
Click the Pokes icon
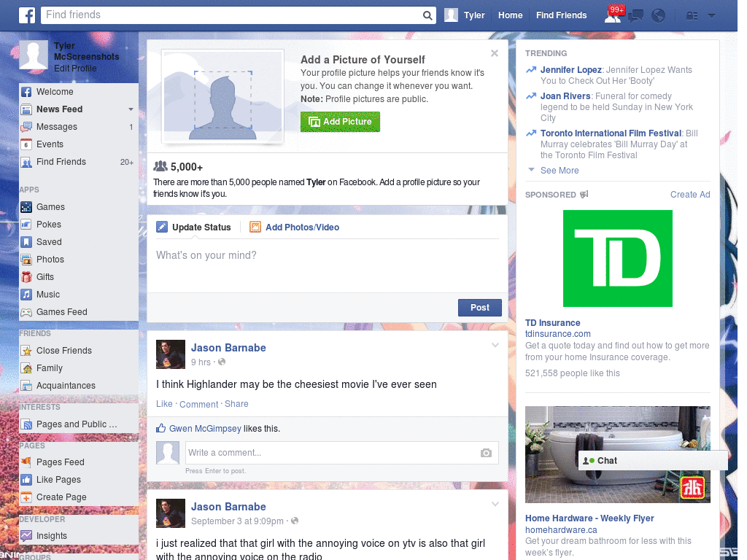27,225
